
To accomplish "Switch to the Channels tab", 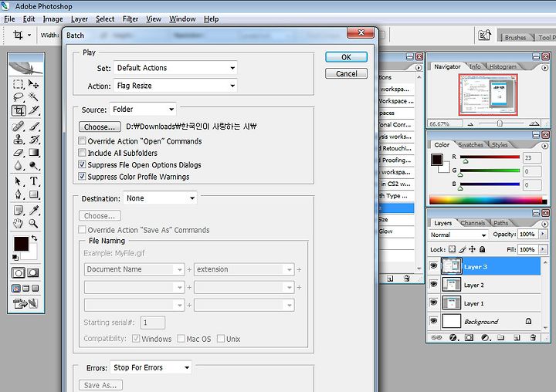I will click(x=473, y=223).
